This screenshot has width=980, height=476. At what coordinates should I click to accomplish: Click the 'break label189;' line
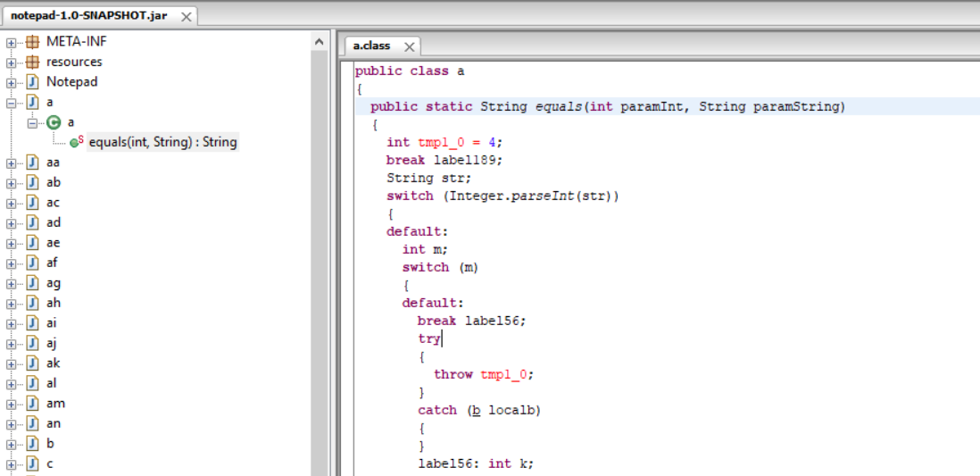coord(444,160)
